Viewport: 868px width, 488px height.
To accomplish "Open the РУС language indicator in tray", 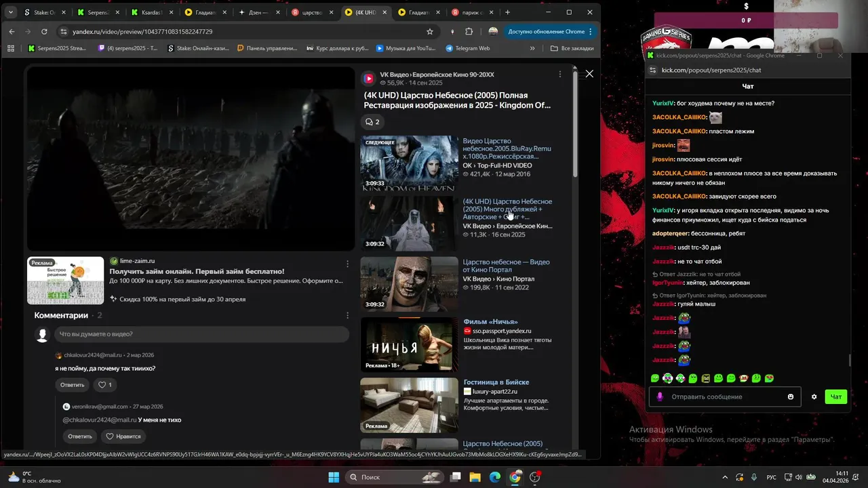I will tap(771, 477).
